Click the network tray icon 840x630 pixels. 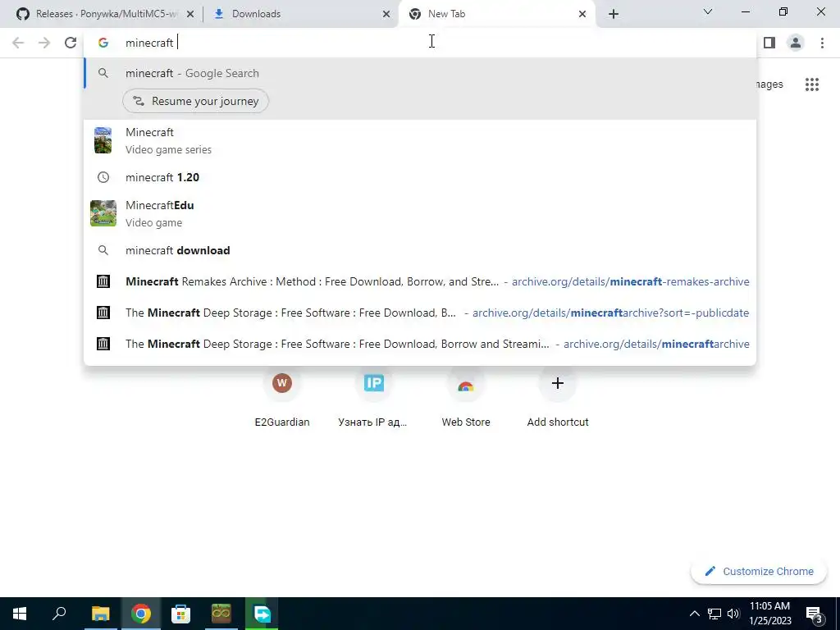pos(714,614)
